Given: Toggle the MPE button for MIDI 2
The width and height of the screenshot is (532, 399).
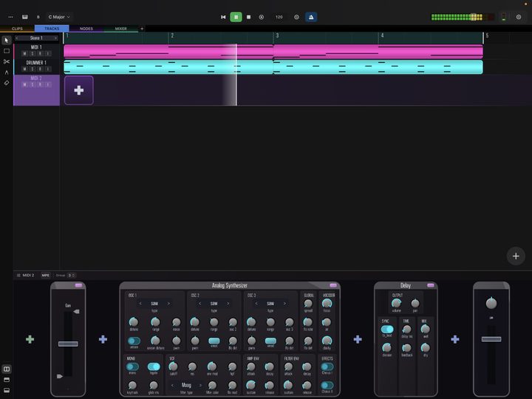Looking at the screenshot, I should click(x=46, y=275).
